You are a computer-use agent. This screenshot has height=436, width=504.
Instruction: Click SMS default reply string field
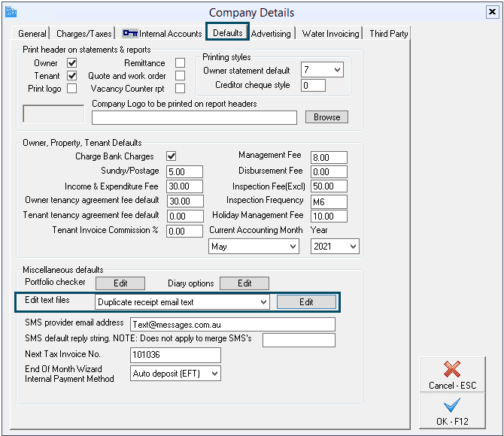click(299, 340)
